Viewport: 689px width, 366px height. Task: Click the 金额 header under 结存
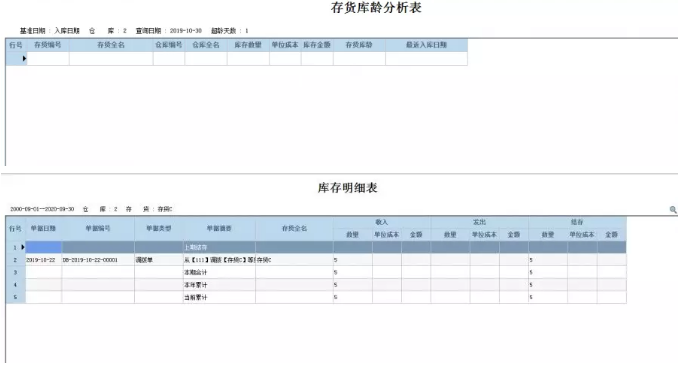click(x=611, y=235)
